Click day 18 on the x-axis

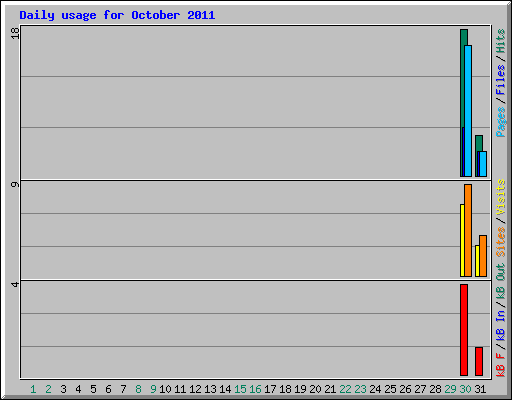click(x=285, y=389)
